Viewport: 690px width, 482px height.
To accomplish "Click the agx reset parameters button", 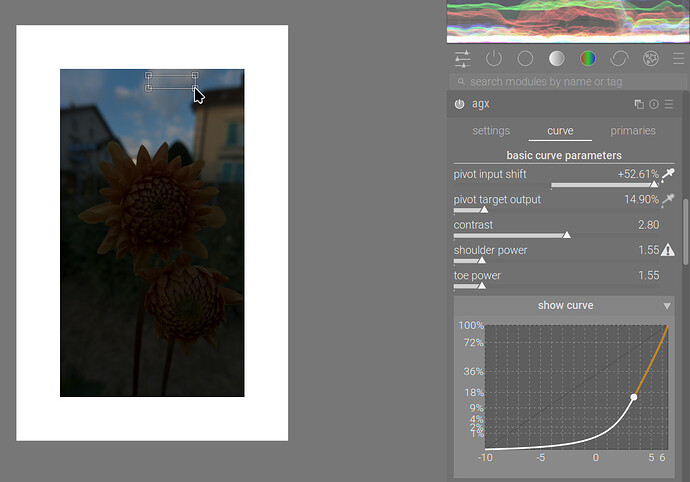I will [654, 104].
